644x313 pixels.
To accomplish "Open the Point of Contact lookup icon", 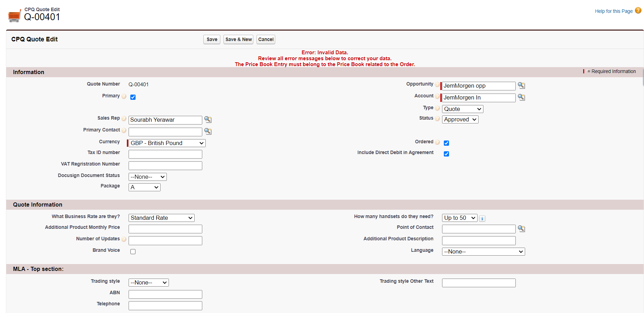I will [521, 229].
